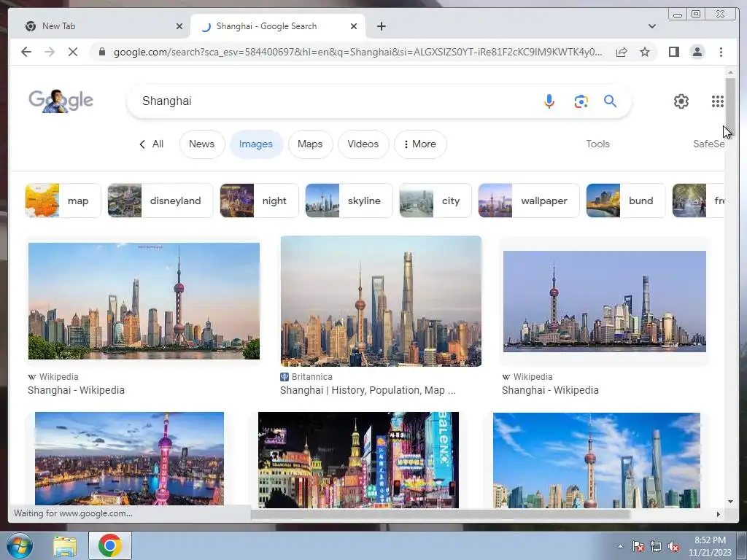
Task: Click the map suggestion chip
Action: pos(63,201)
